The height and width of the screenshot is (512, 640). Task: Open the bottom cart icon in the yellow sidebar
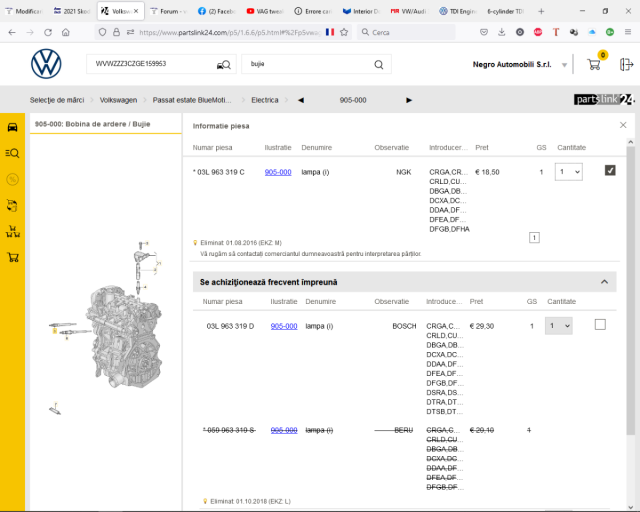[x=13, y=258]
